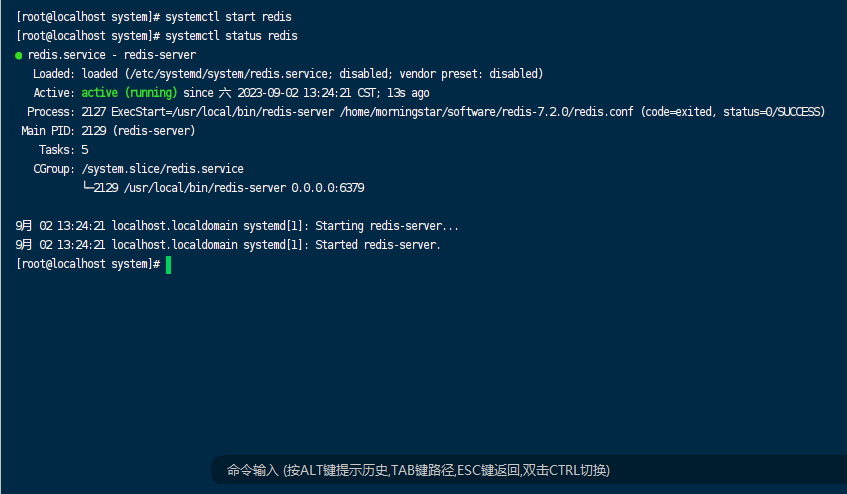The image size is (847, 494).
Task: Click the 'vendor preset: disabled' text
Action: point(469,74)
